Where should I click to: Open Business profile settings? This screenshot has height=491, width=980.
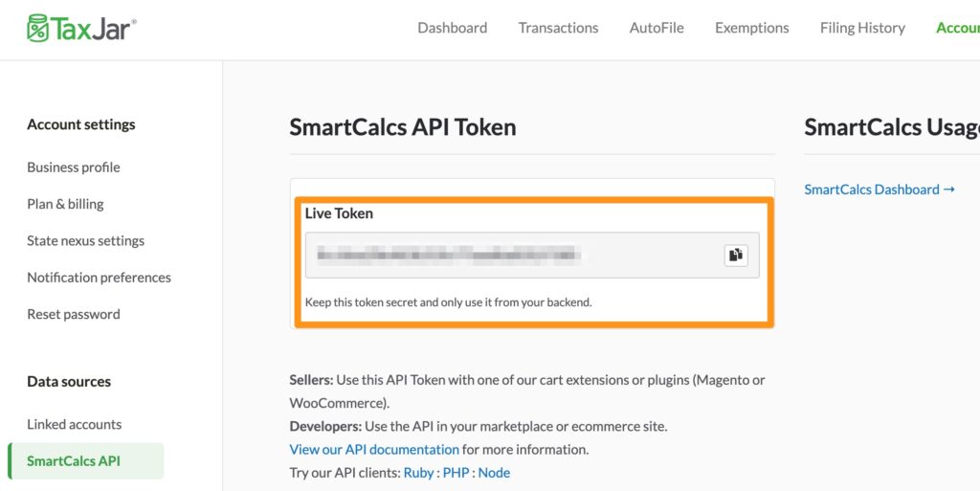click(x=74, y=167)
